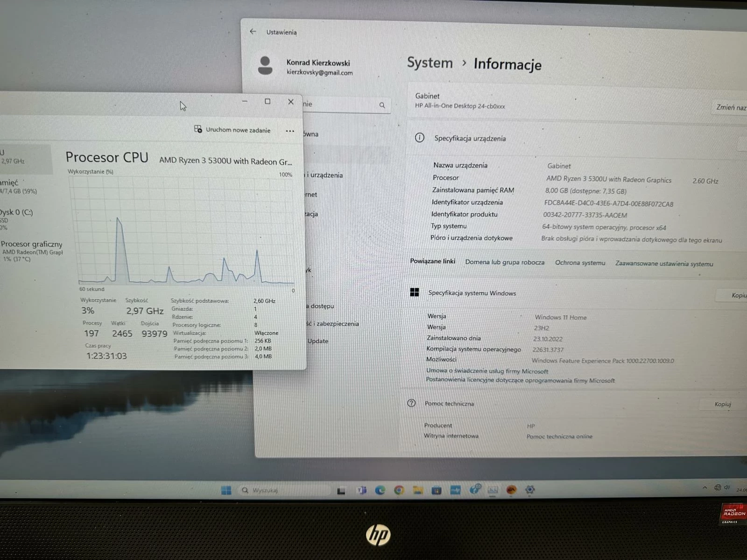
Task: Select Procesor graficzny performance entry
Action: click(32, 251)
